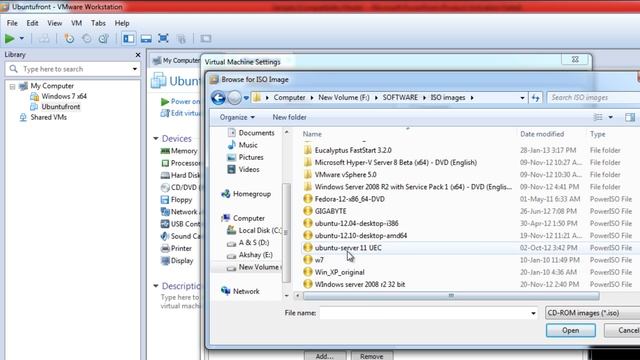This screenshot has width=640, height=360.
Task: Click the take snapshot toolbar icon
Action: [x=69, y=38]
